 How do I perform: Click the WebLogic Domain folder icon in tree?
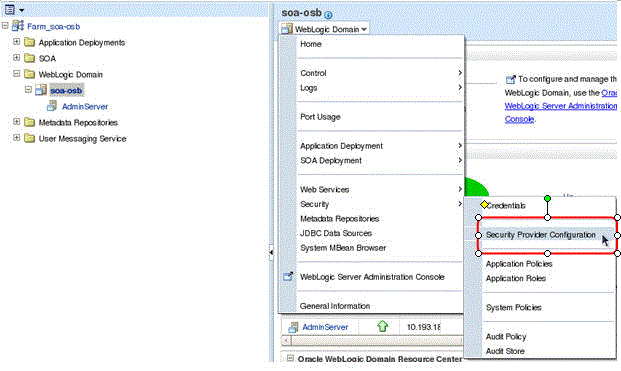click(x=30, y=74)
